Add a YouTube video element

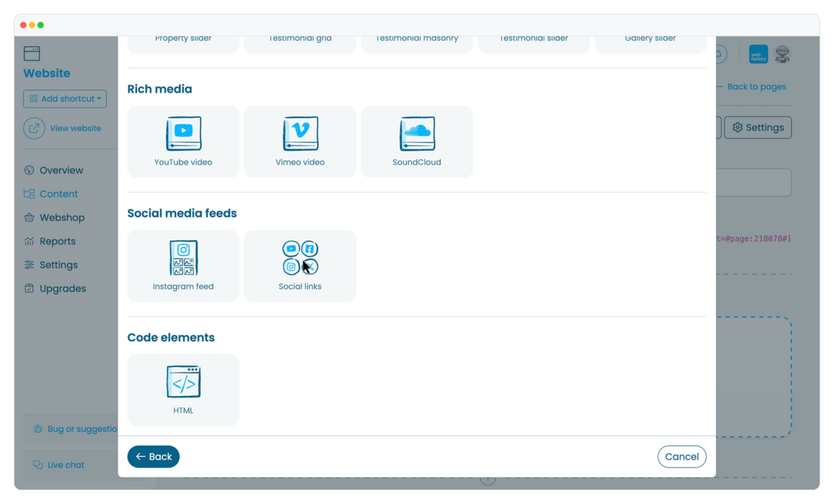pos(183,141)
